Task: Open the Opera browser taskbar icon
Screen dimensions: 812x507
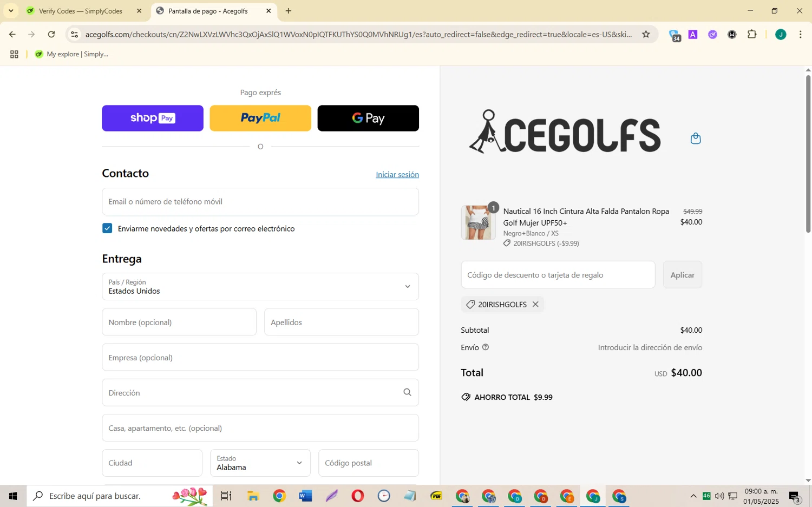Action: (358, 496)
